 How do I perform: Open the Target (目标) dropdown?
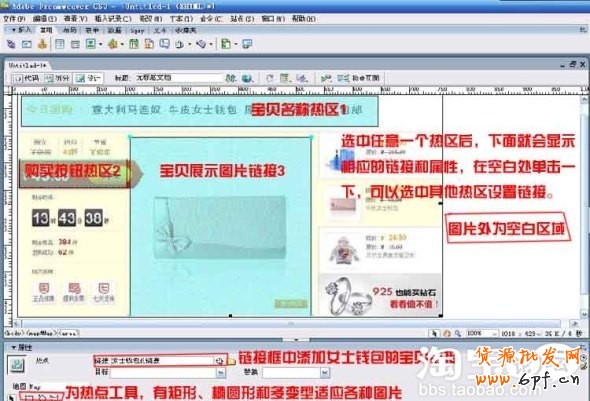pyautogui.click(x=221, y=373)
